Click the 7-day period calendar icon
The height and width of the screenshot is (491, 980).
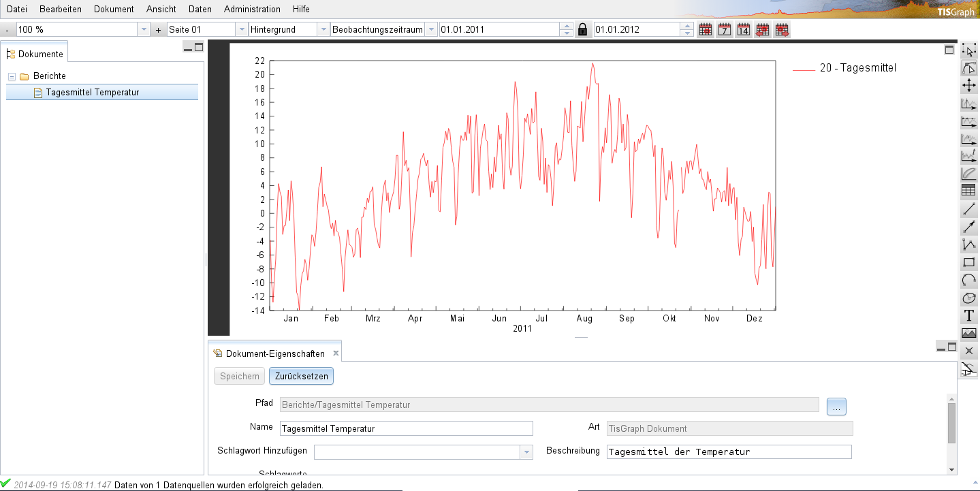[725, 29]
